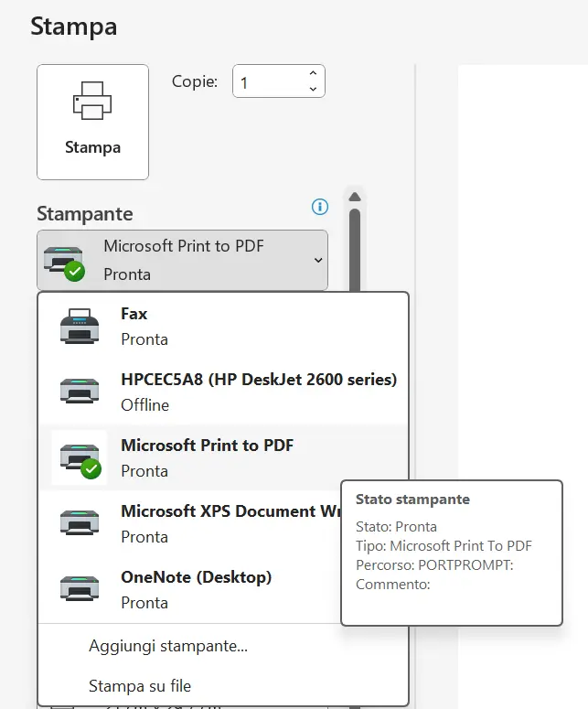Collapse the Stampante dropdown chevron
This screenshot has height=709, width=588.
click(318, 260)
